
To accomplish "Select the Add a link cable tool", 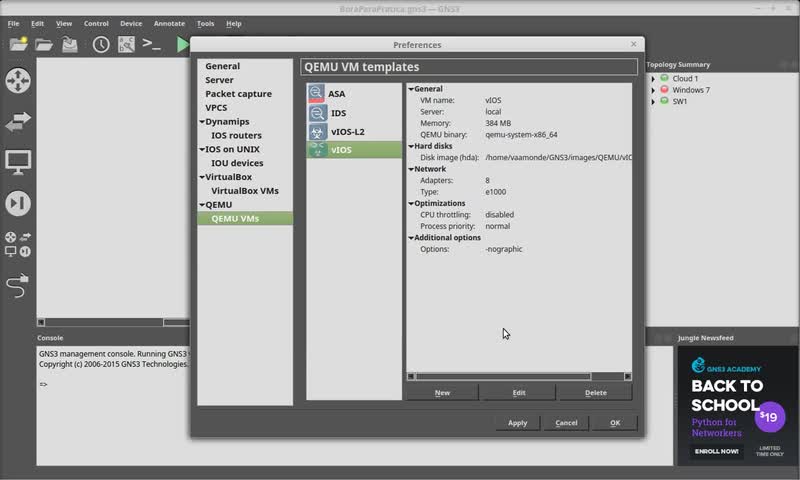I will coord(18,286).
